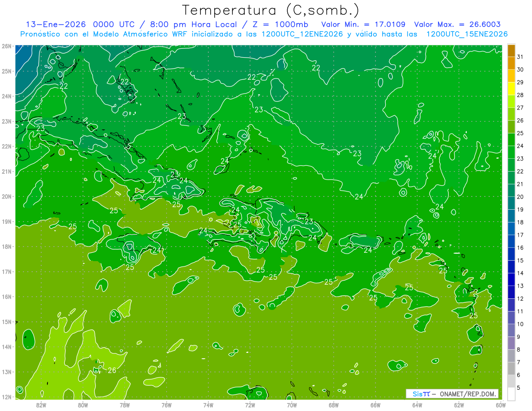The height and width of the screenshot is (411, 532).
Task: Select the "13-Ene-2026 0000 UTC" date text
Action: (81, 24)
